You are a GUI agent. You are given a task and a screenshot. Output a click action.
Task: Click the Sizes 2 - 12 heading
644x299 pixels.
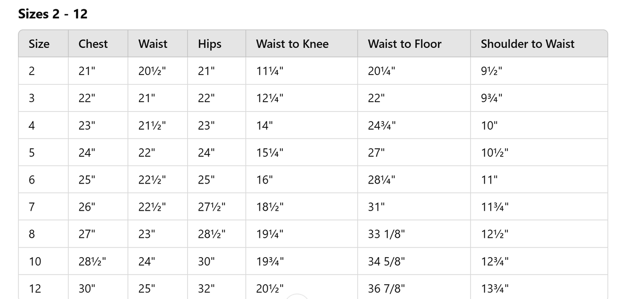point(52,14)
